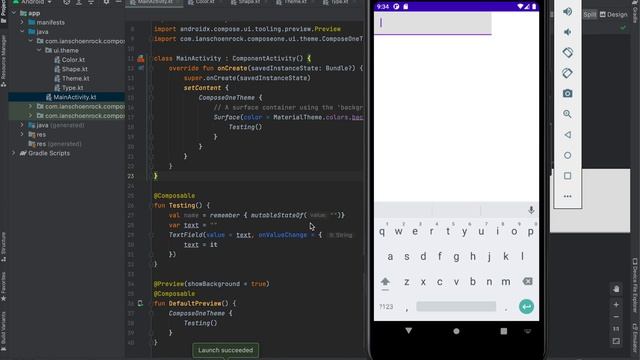
Task: Expand the manifests folder
Action: (x=22, y=22)
